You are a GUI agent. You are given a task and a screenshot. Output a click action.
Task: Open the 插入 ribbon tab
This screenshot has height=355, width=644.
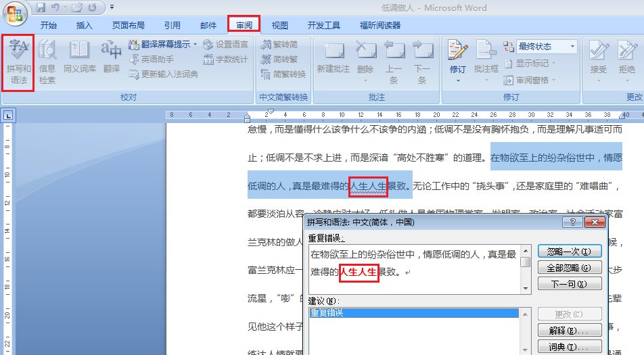pyautogui.click(x=84, y=26)
